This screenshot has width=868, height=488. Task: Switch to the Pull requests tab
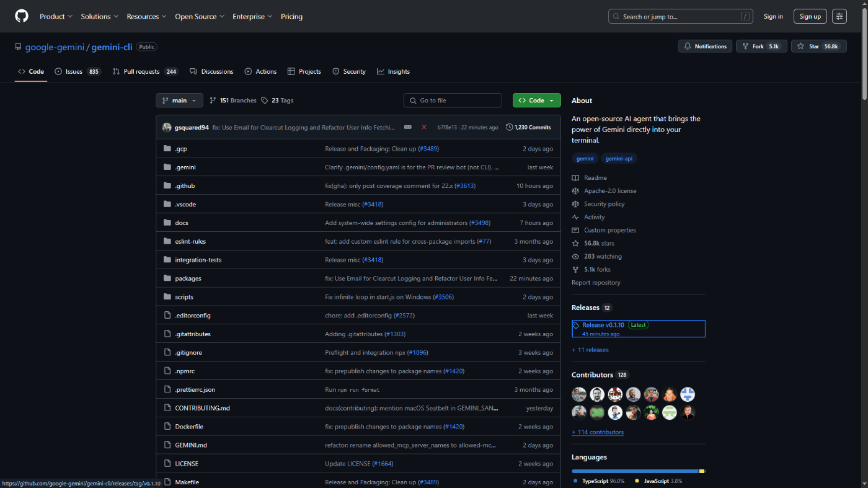(x=145, y=71)
